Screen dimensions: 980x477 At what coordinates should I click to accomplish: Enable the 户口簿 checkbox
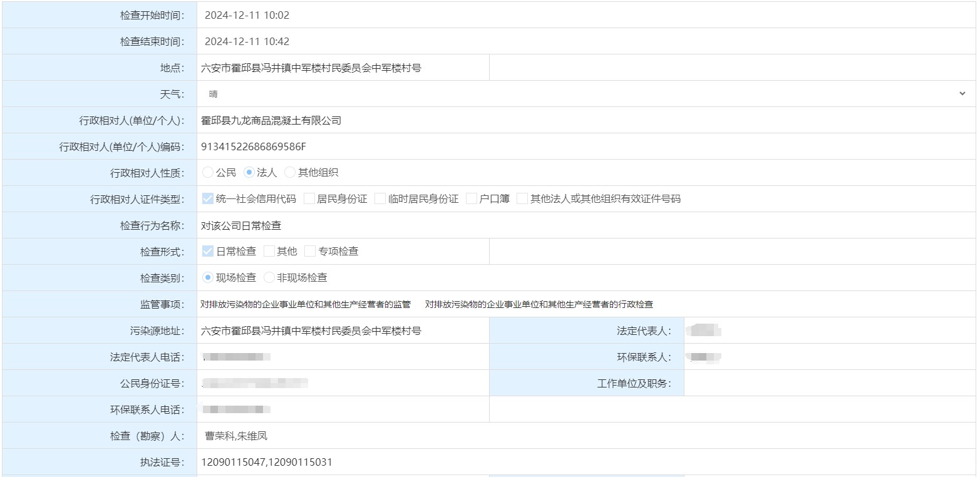point(472,199)
